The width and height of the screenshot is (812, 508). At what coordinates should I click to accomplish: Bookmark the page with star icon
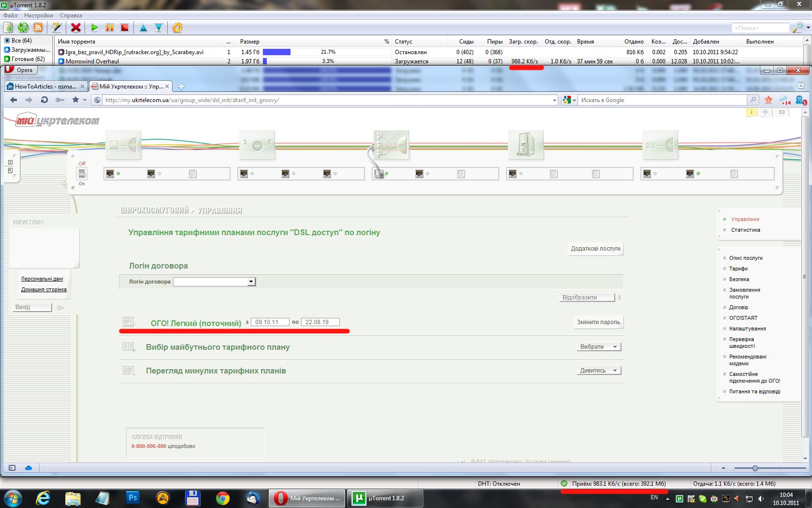(75, 100)
